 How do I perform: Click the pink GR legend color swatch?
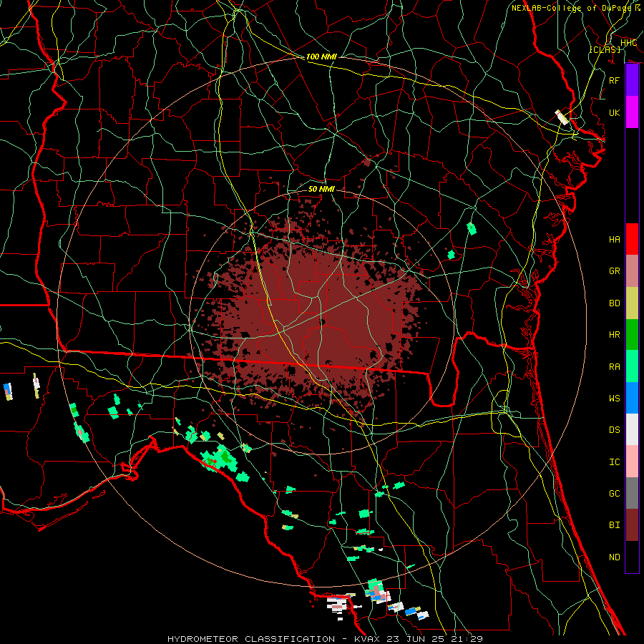(632, 270)
